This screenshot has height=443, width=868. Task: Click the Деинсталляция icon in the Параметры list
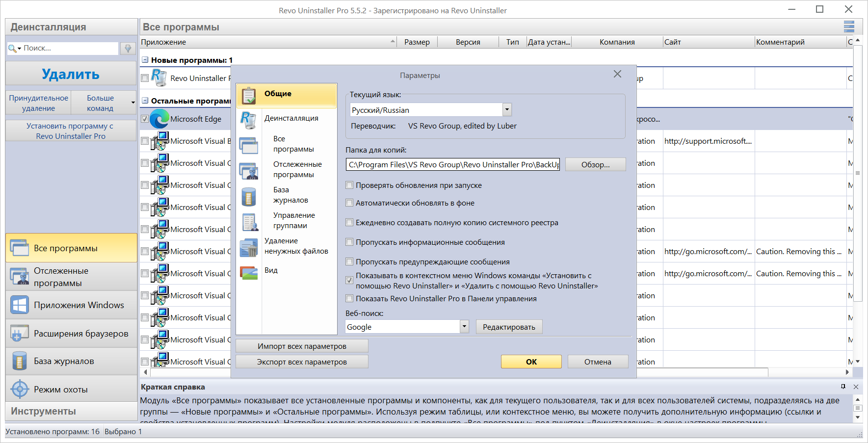[248, 120]
